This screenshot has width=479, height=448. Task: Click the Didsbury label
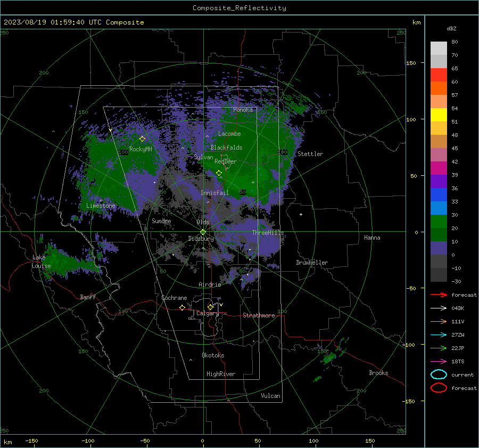201,239
